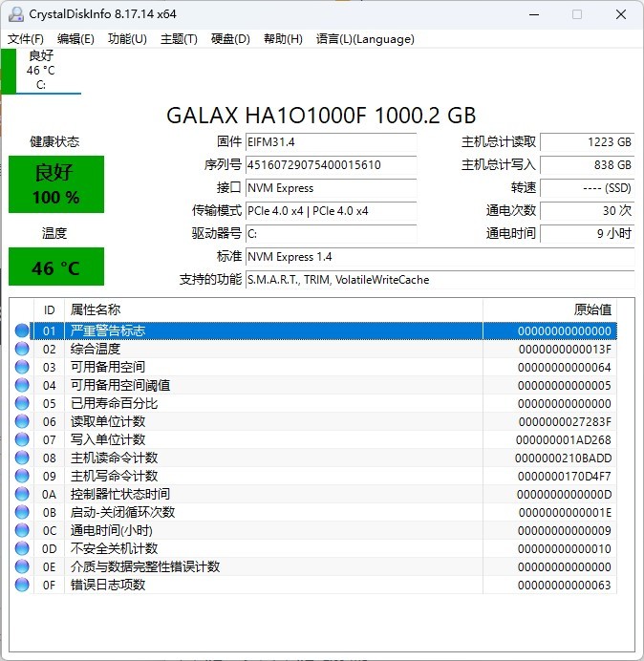The height and width of the screenshot is (661, 644).
Task: Click status orb icon for row 01
Action: click(22, 330)
